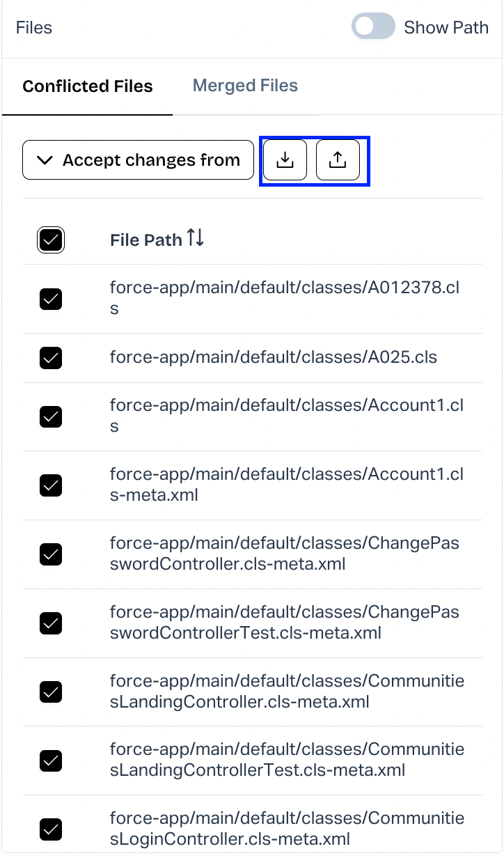Viewport: 504px width, 858px height.
Task: Click the CommunitiesLandingController.cls-meta.xml file path
Action: tap(287, 691)
